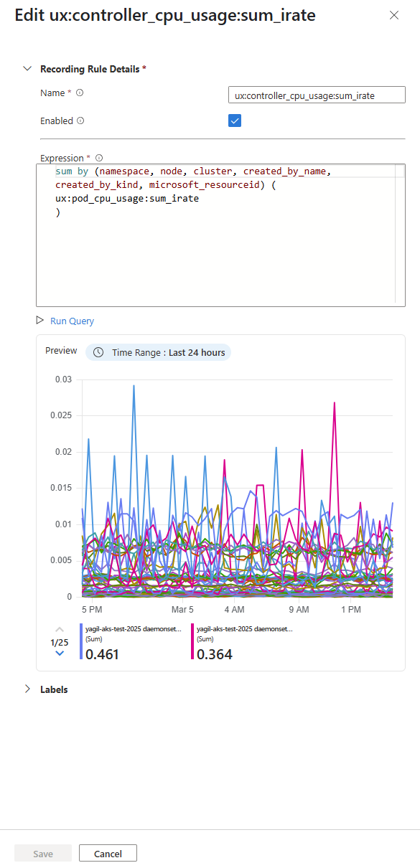Click the Run Query play triangle icon
Viewport: 420px width, 868px height.
pyautogui.click(x=42, y=321)
